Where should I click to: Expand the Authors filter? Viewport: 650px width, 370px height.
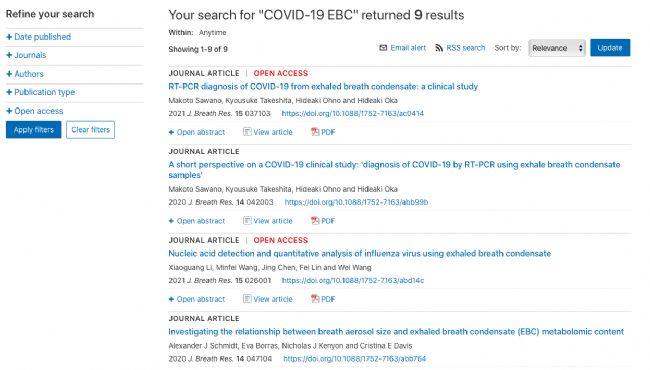(25, 74)
